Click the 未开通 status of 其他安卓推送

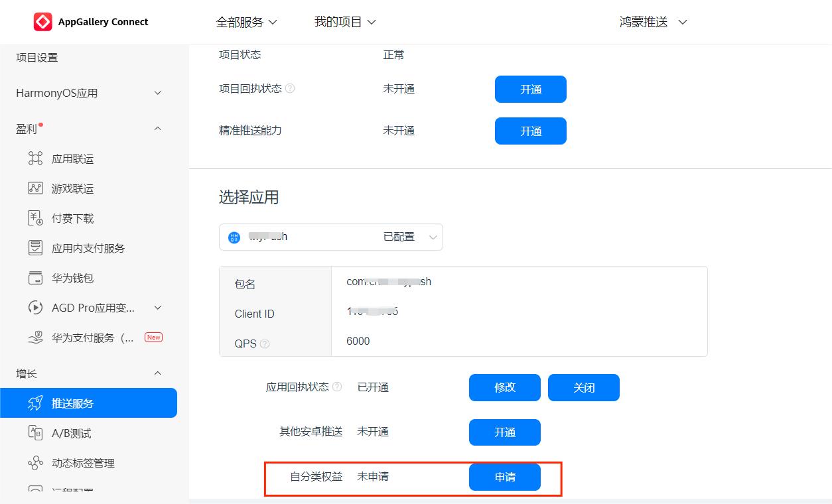[373, 432]
